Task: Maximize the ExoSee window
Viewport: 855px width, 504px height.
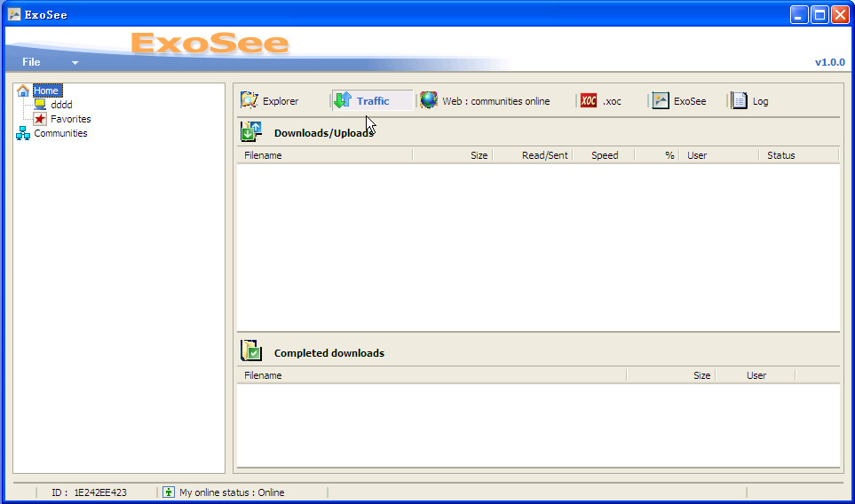Action: tap(819, 15)
